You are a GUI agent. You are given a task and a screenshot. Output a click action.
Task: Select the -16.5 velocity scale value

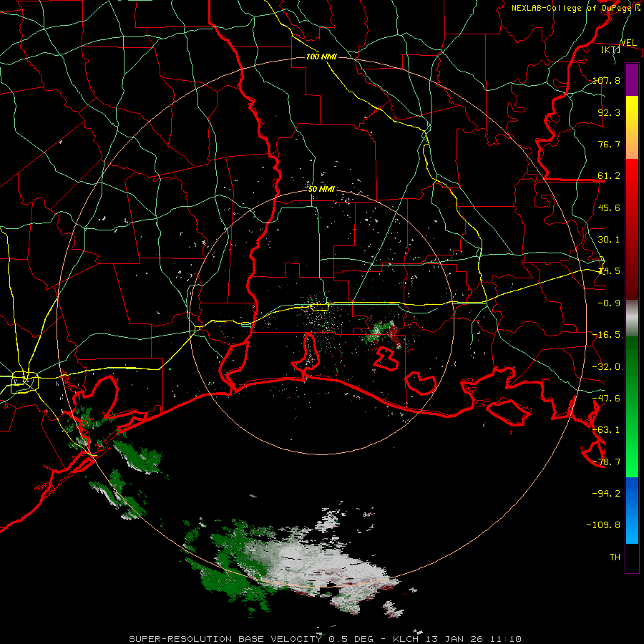pos(606,335)
